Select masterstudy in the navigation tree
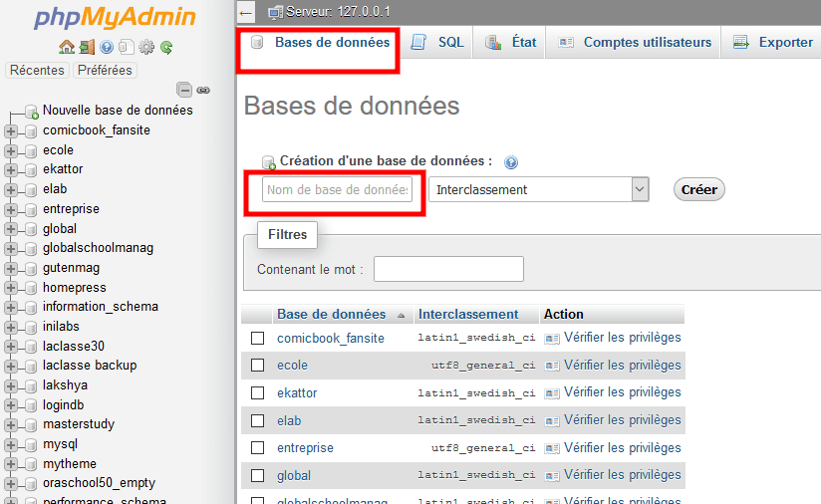 [x=79, y=424]
